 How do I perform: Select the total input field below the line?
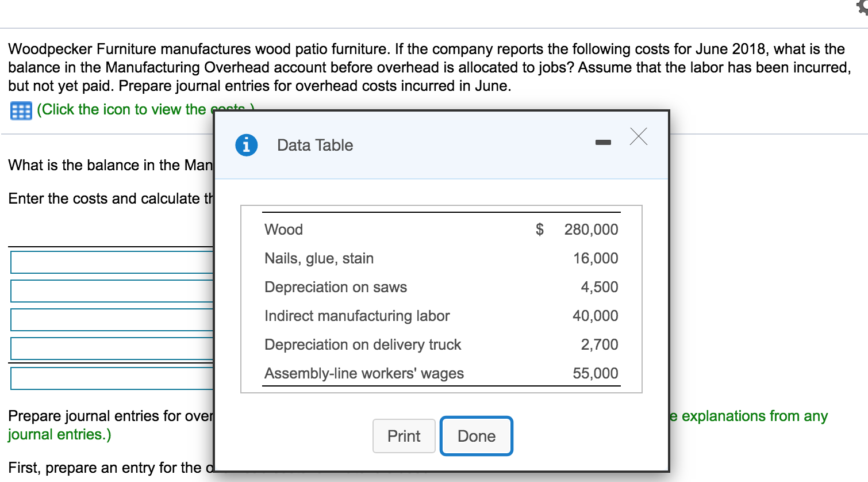pyautogui.click(x=112, y=378)
